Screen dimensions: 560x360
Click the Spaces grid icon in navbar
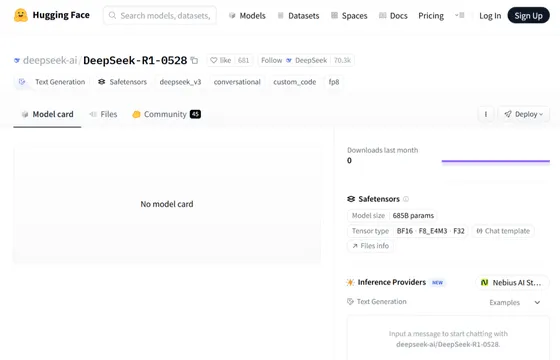[334, 15]
